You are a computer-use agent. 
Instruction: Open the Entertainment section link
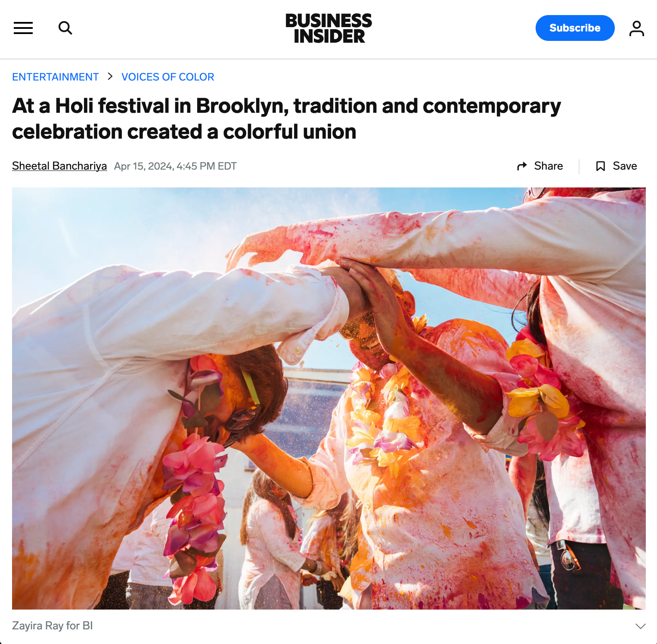coord(56,77)
